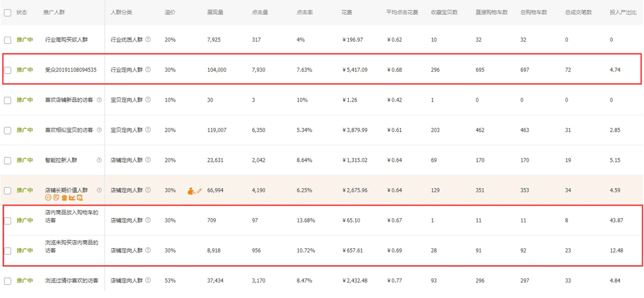The height and width of the screenshot is (298, 644).
Task: Click the 点击率 column header
Action: click(304, 12)
